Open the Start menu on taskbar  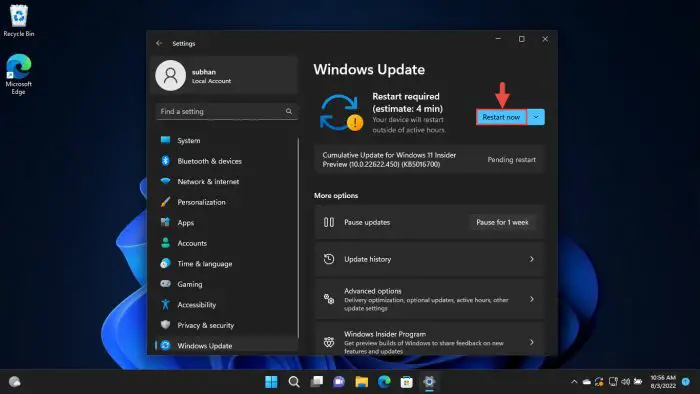click(271, 382)
